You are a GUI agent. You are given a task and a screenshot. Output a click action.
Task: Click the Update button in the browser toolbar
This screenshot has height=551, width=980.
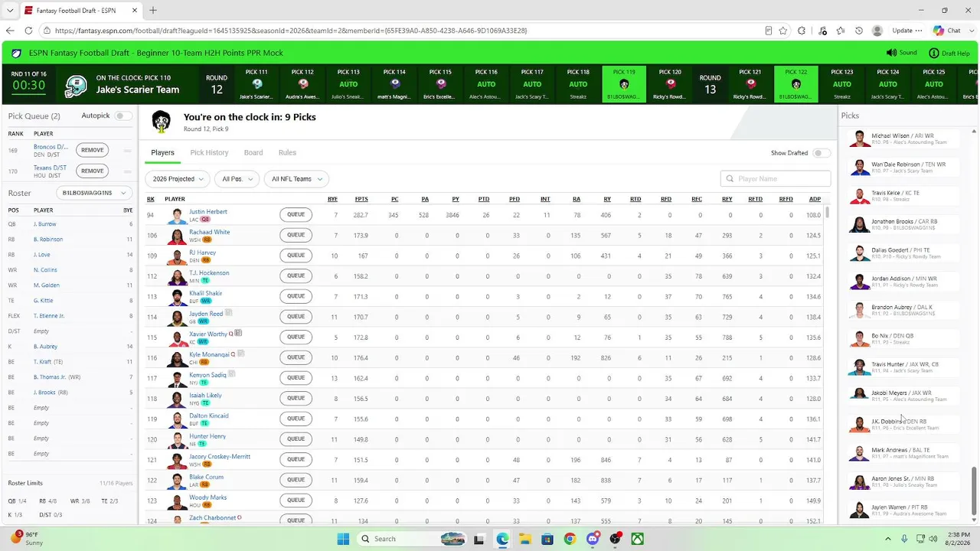[907, 31]
